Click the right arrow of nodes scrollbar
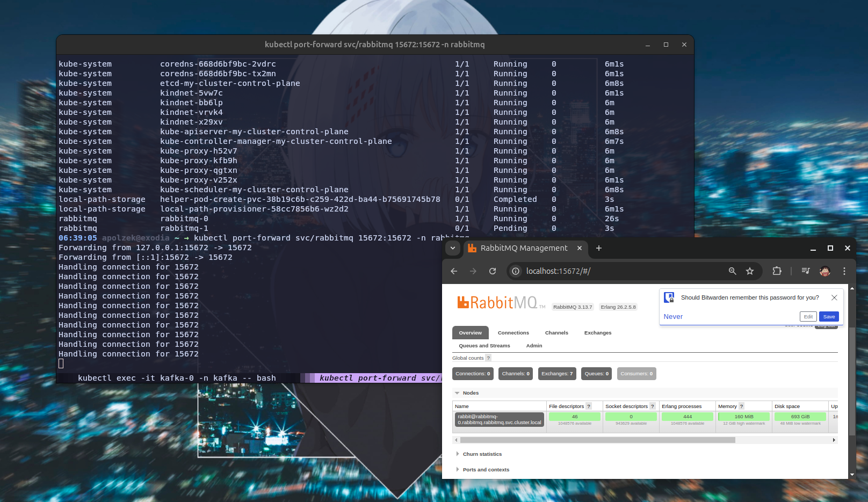The height and width of the screenshot is (502, 868). 834,440
